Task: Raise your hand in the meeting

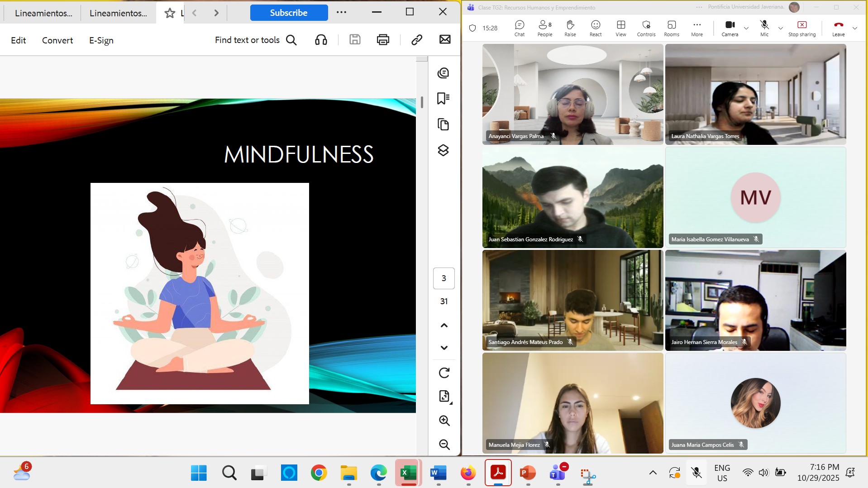Action: click(570, 28)
